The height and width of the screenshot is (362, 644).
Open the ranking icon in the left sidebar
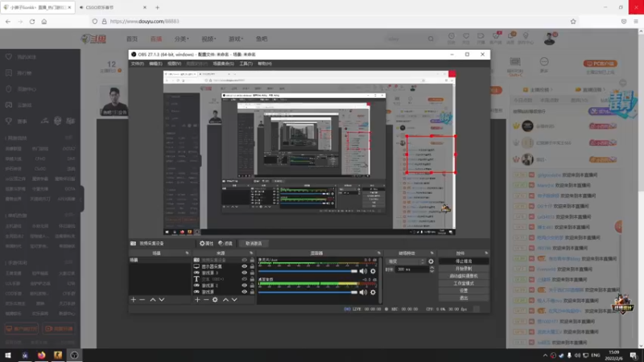pos(9,72)
